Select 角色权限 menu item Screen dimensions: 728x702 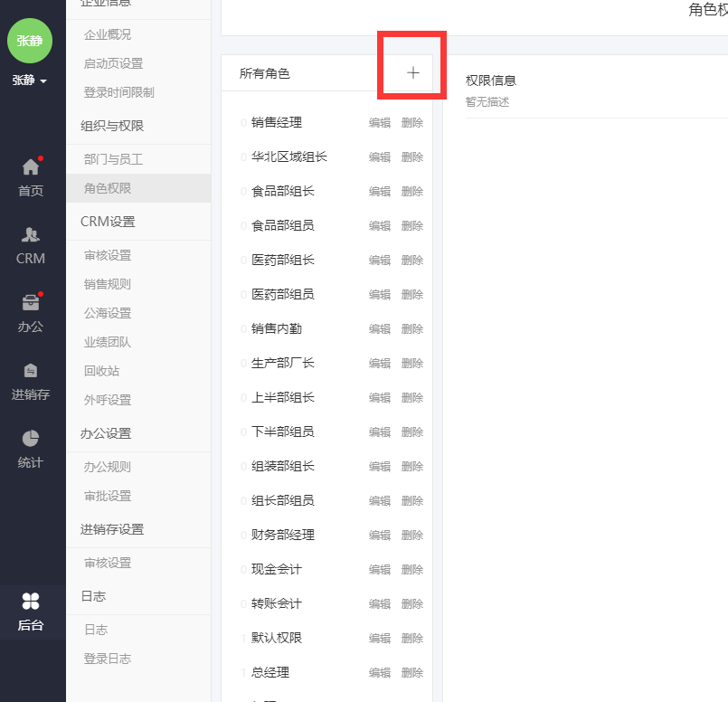click(x=108, y=188)
